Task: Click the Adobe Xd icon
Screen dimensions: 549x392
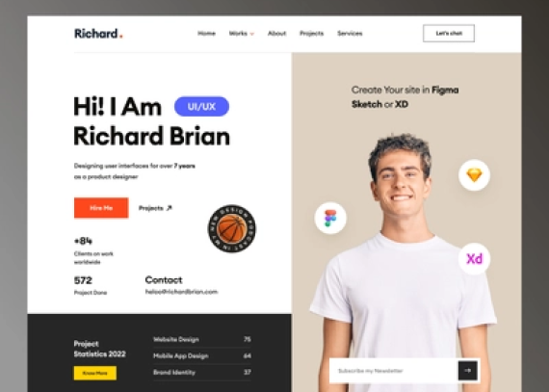Action: click(474, 259)
